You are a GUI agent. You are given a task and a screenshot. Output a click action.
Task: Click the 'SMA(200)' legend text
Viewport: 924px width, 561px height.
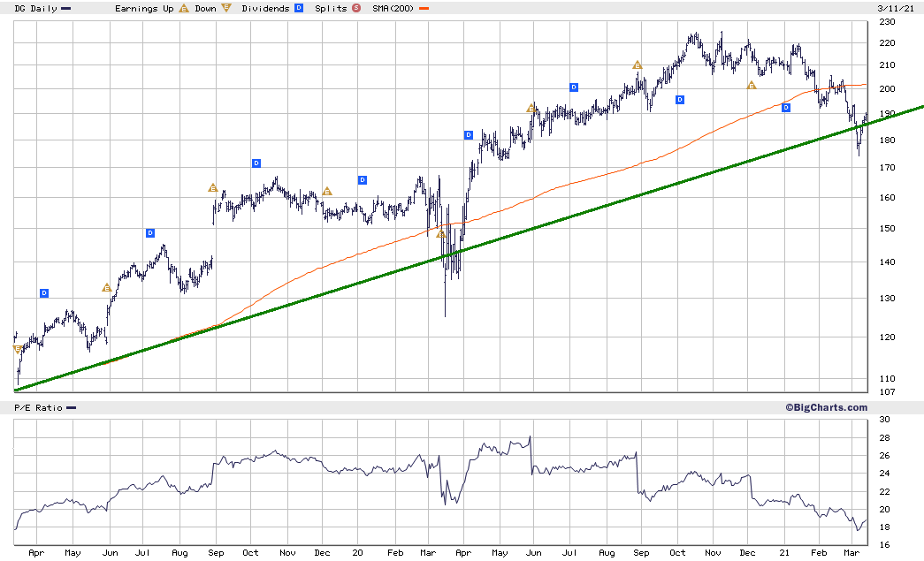(x=393, y=8)
